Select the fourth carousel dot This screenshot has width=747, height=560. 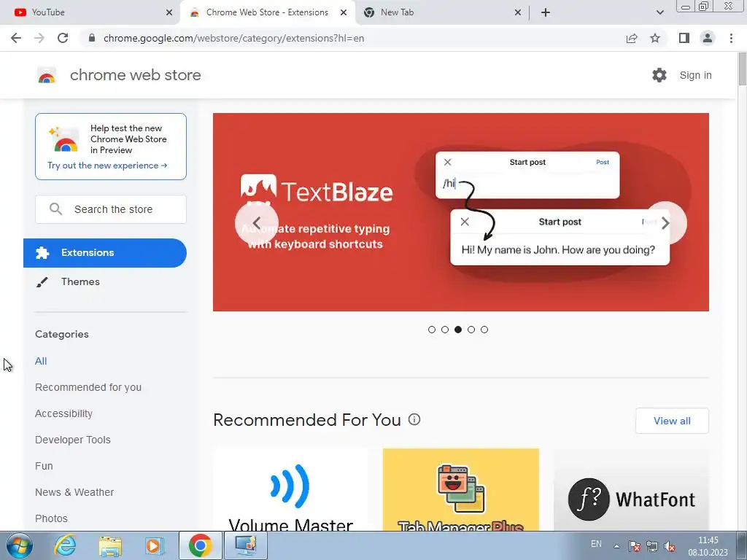coord(471,330)
